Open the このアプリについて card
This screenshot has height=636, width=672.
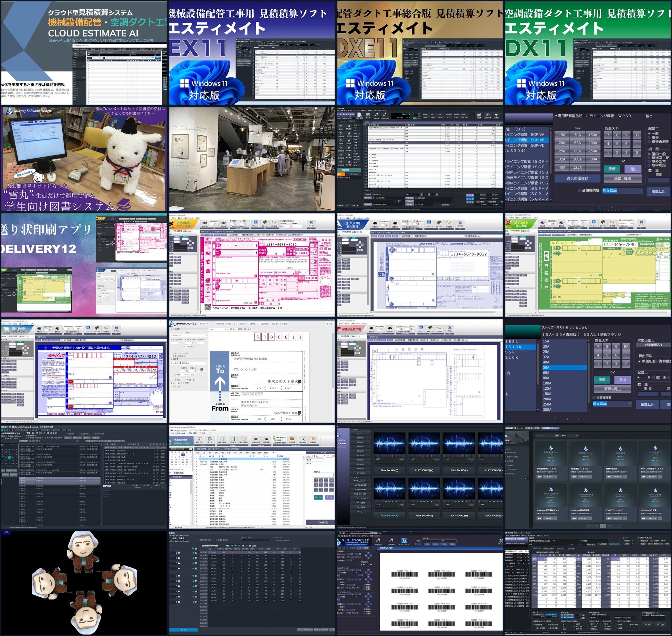(x=620, y=501)
